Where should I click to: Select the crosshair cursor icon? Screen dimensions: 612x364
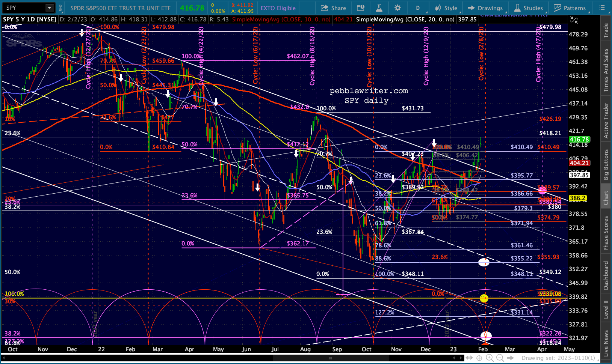[479, 358]
